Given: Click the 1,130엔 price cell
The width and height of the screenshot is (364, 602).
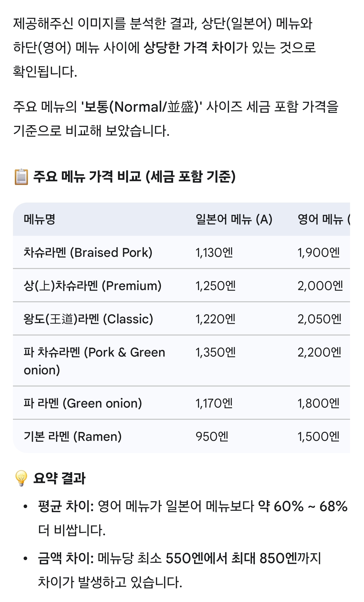Looking at the screenshot, I should (x=214, y=253).
